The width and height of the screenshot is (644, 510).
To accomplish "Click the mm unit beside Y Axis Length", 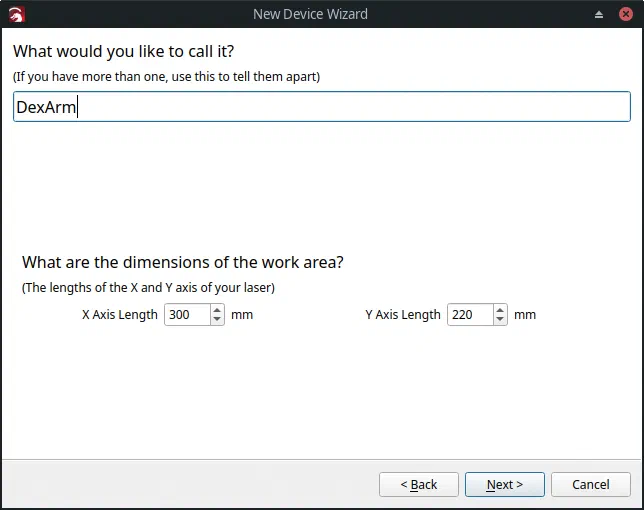I will [x=525, y=315].
